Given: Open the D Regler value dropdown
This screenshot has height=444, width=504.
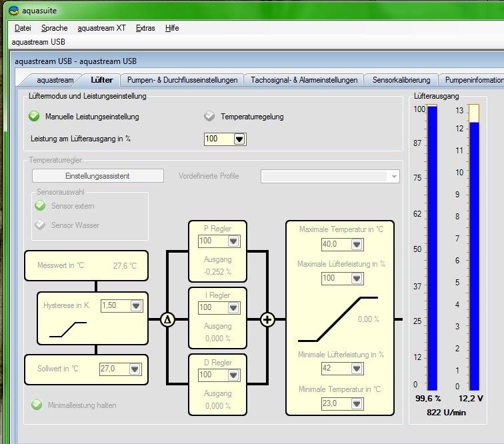Looking at the screenshot, I should point(233,375).
